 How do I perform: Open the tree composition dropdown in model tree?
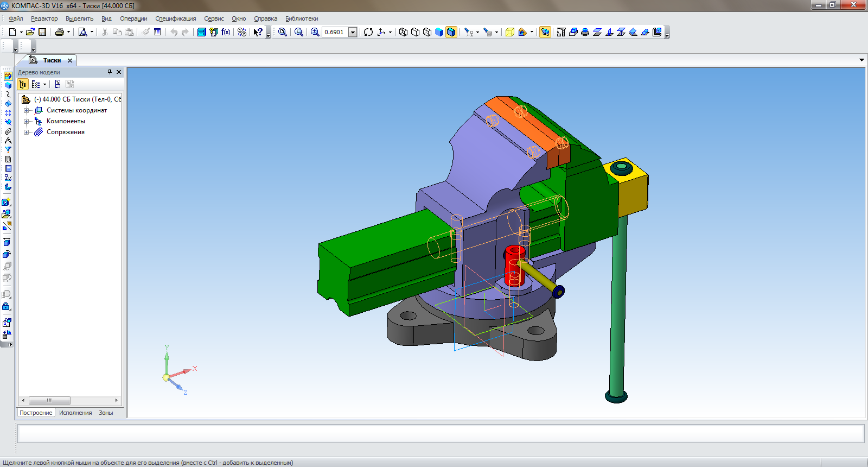coord(44,84)
